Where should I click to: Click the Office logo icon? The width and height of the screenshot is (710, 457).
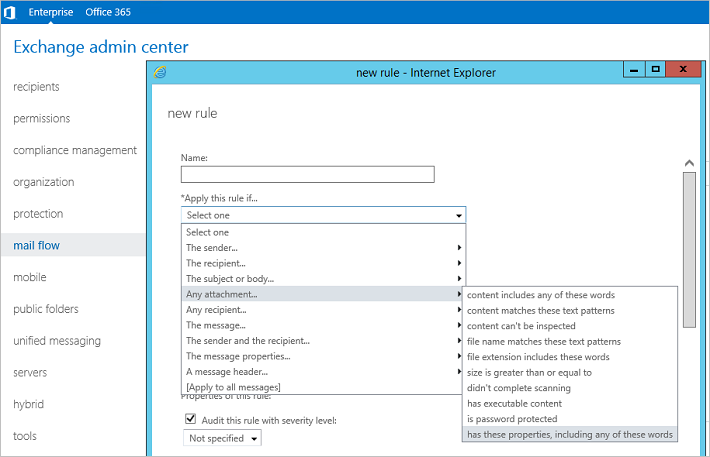point(10,12)
